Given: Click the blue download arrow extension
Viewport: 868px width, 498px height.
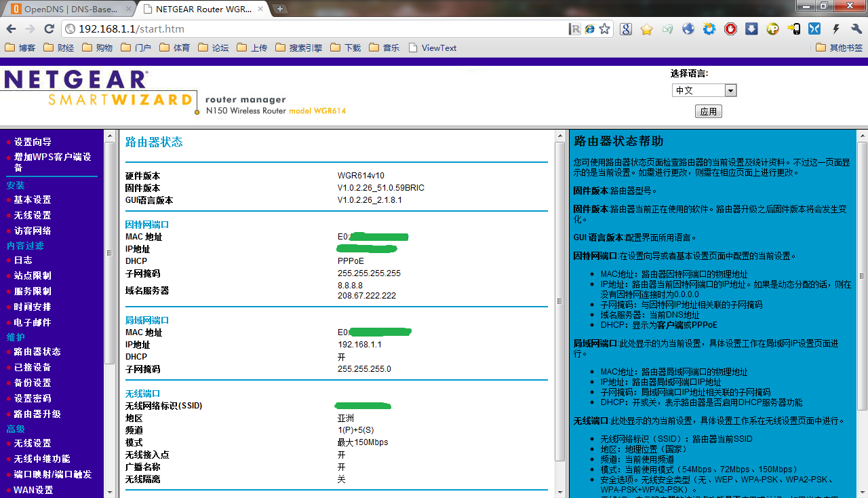Looking at the screenshot, I should pyautogui.click(x=751, y=29).
